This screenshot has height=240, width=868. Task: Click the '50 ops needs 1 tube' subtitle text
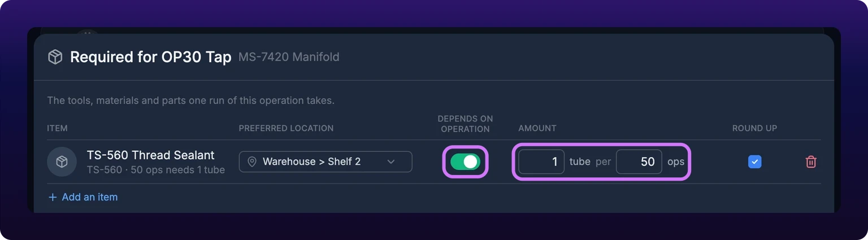point(177,169)
